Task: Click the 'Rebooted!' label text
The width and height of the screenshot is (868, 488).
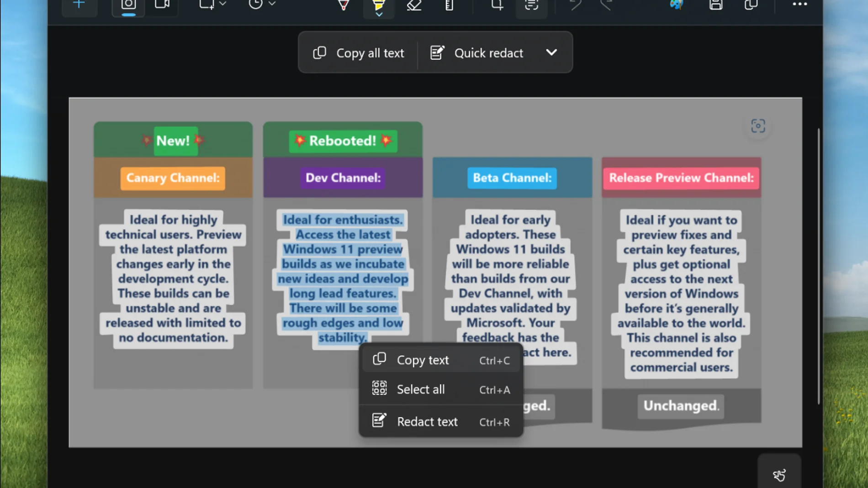Action: 343,141
